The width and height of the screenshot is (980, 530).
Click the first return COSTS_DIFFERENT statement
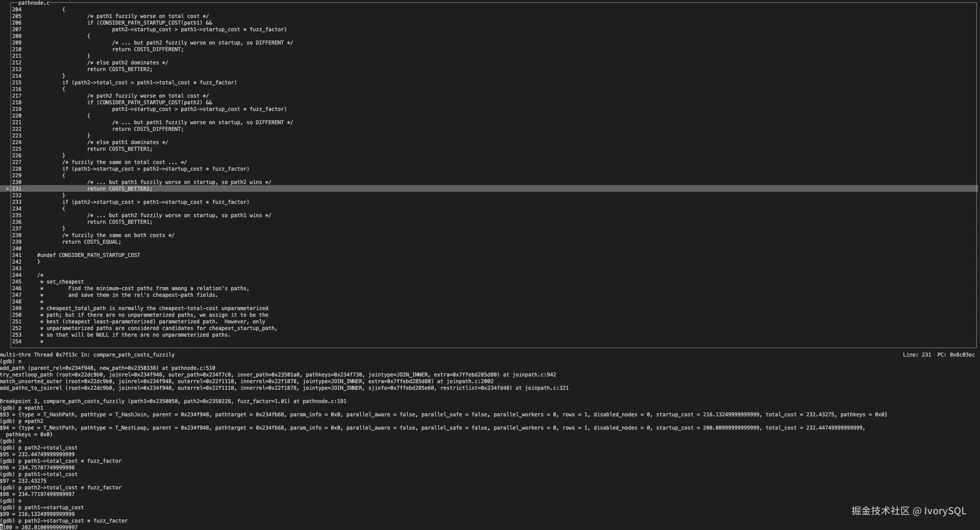pos(148,50)
